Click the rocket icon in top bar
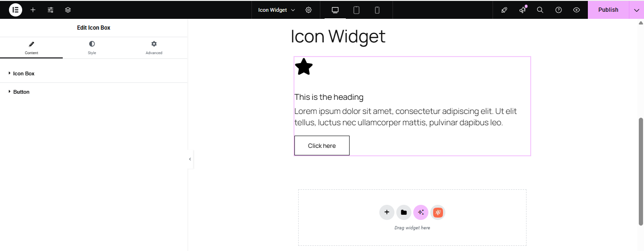Image resolution: width=644 pixels, height=251 pixels. click(504, 10)
